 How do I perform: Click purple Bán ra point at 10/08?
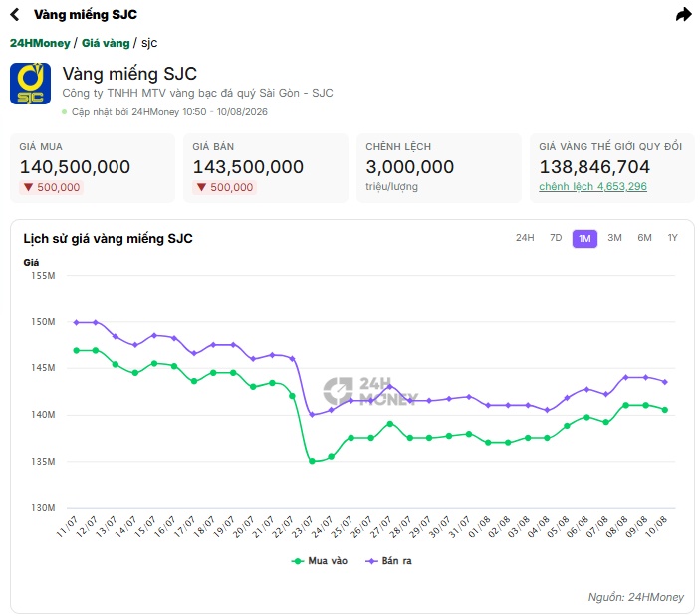coord(665,382)
